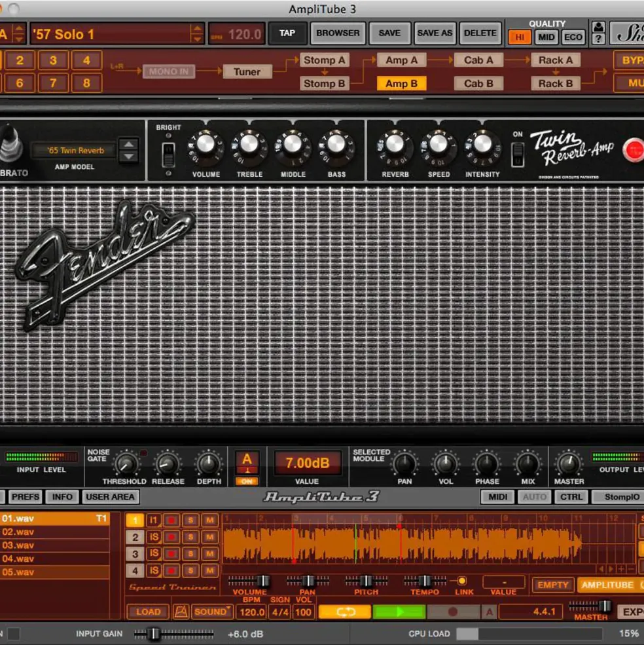Click the vibrato INTENSITY knob
Viewport: 644px width, 645px height.
pyautogui.click(x=482, y=144)
